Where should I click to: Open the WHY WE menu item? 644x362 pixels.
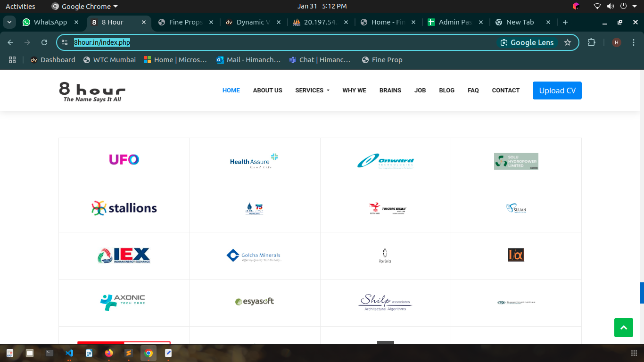[354, 90]
